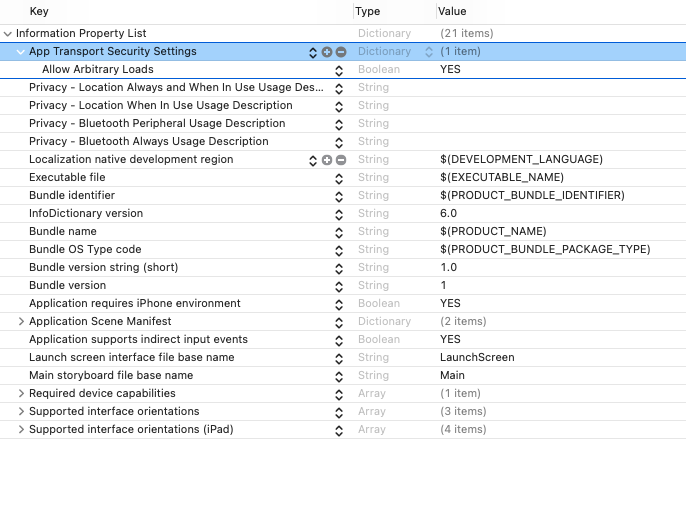Edit value of Bluetooth Always Usage Description
Viewport: 686px width, 521px height.
(561, 141)
